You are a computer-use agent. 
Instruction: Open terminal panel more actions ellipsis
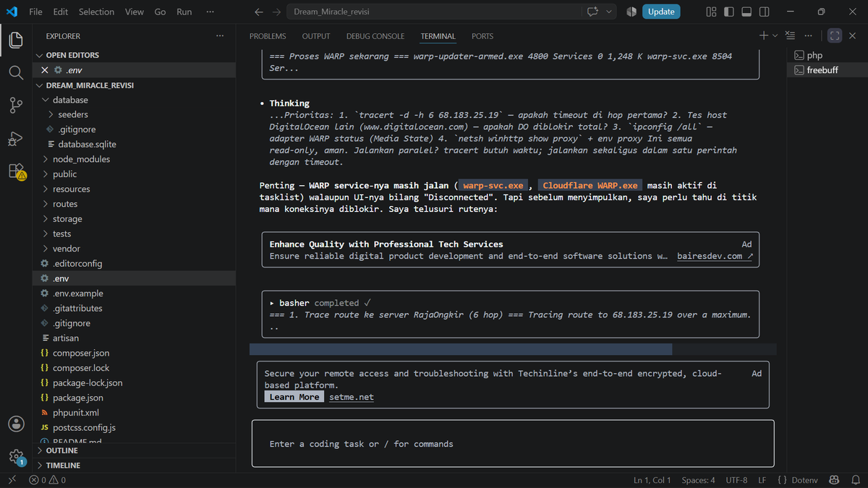coord(808,35)
